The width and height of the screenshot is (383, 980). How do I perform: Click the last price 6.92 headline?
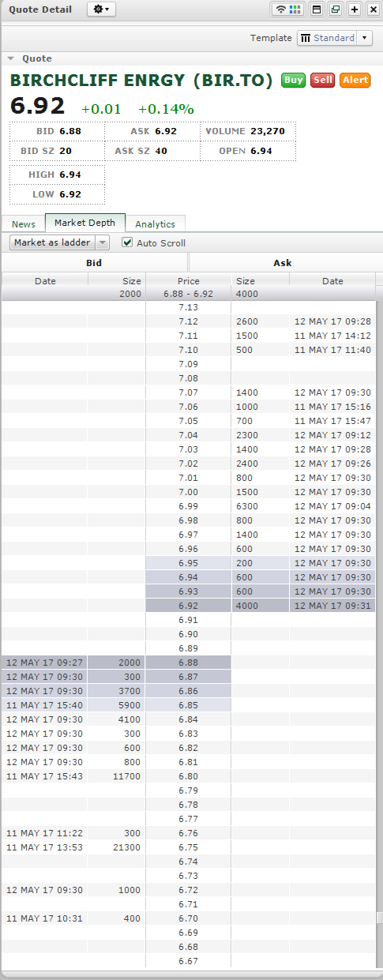tap(39, 107)
